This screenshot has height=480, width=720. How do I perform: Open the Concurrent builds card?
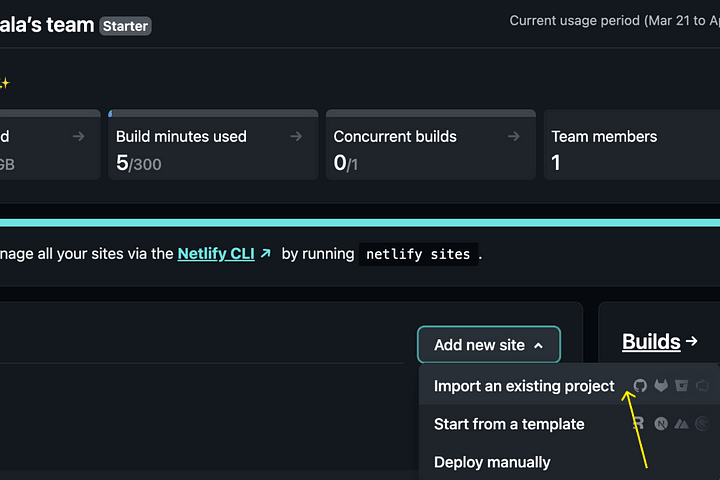click(431, 144)
